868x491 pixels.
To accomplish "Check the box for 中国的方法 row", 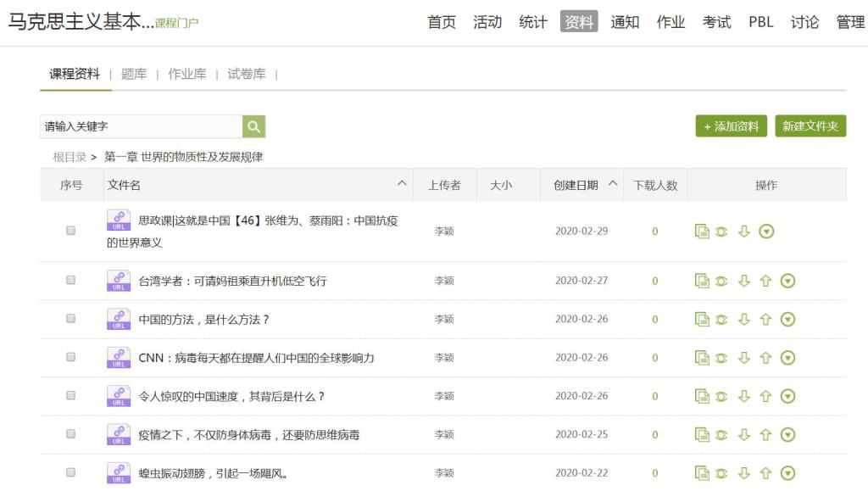I will tap(70, 319).
